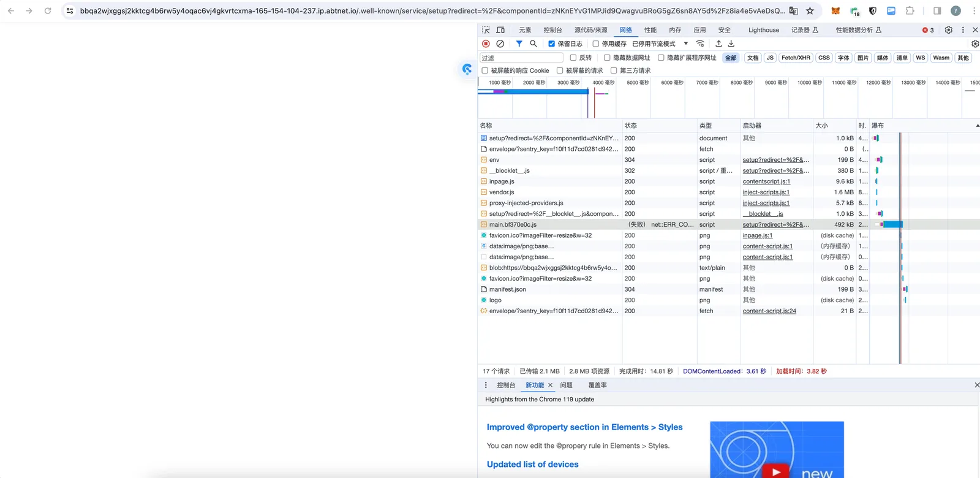Filter requests by CSS type

pyautogui.click(x=824, y=58)
